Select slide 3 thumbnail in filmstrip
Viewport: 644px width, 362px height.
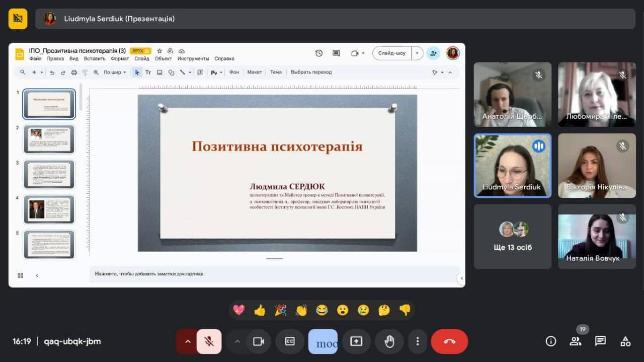tap(49, 174)
